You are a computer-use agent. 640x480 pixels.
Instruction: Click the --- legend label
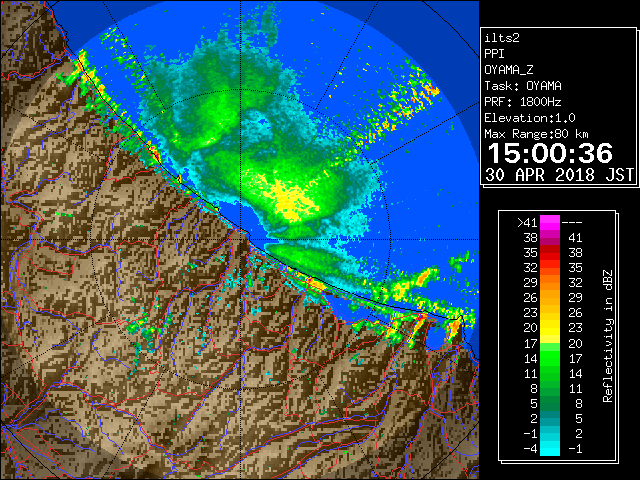point(572,222)
